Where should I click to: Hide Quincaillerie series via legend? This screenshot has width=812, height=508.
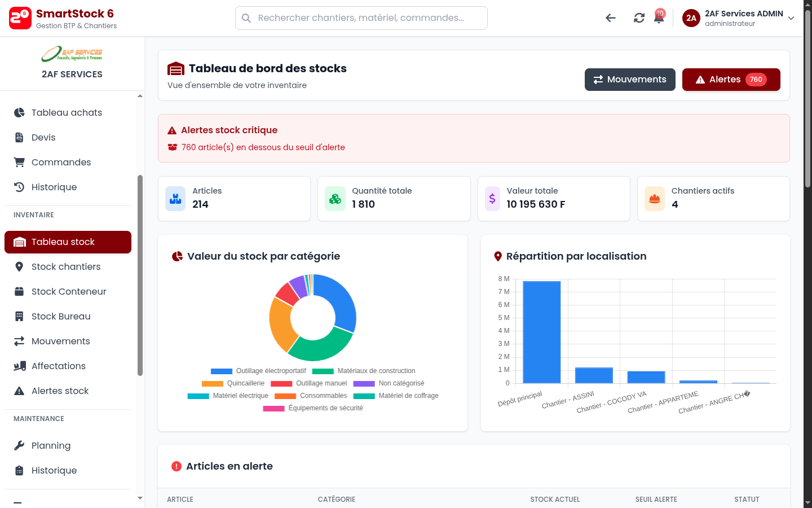pos(233,383)
